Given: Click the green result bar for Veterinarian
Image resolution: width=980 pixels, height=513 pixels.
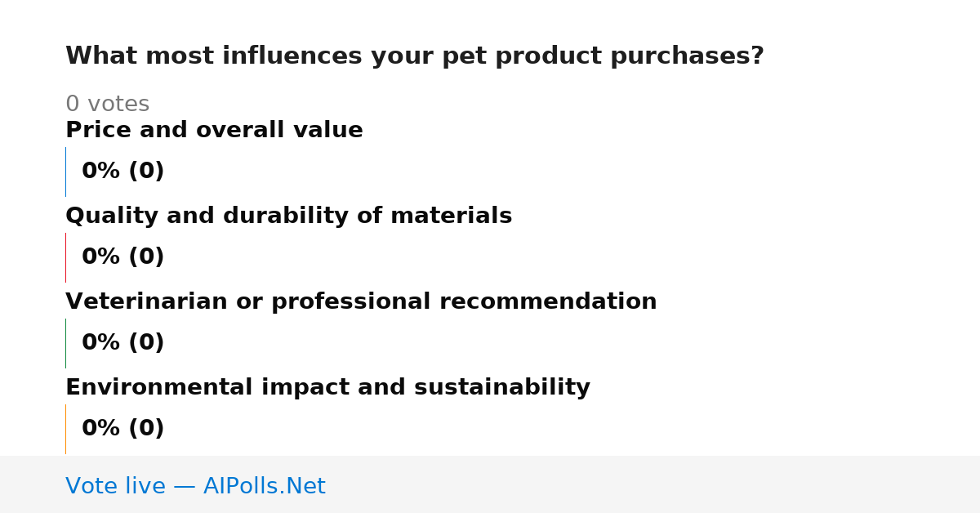Looking at the screenshot, I should coord(65,343).
